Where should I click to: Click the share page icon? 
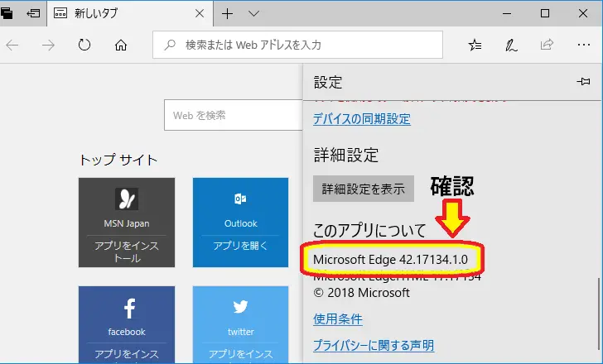pos(547,45)
